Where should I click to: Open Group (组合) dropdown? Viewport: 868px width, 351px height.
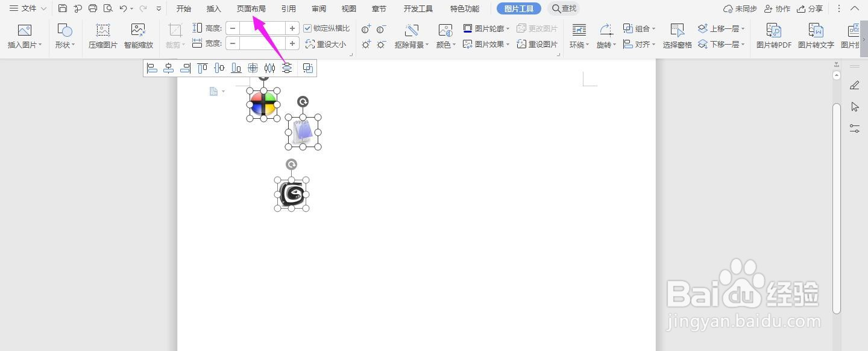pos(639,28)
